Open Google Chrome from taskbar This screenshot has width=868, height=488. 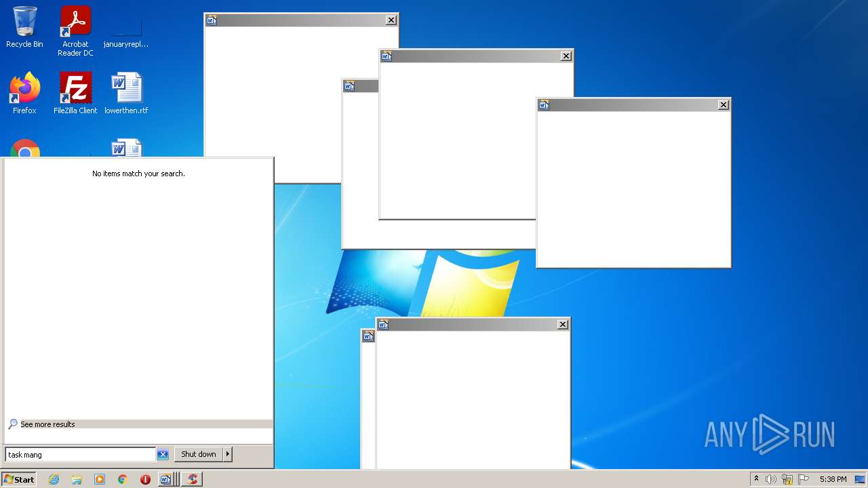click(123, 479)
